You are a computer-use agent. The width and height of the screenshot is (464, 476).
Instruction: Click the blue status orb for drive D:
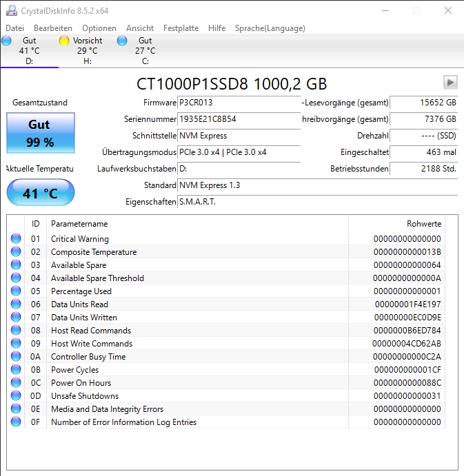[x=6, y=41]
